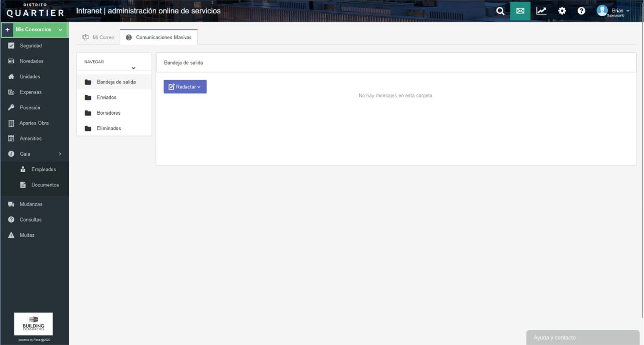Screen dimensions: 644x345
Task: Click the Building Consorcios logo thumbnail
Action: (34, 324)
